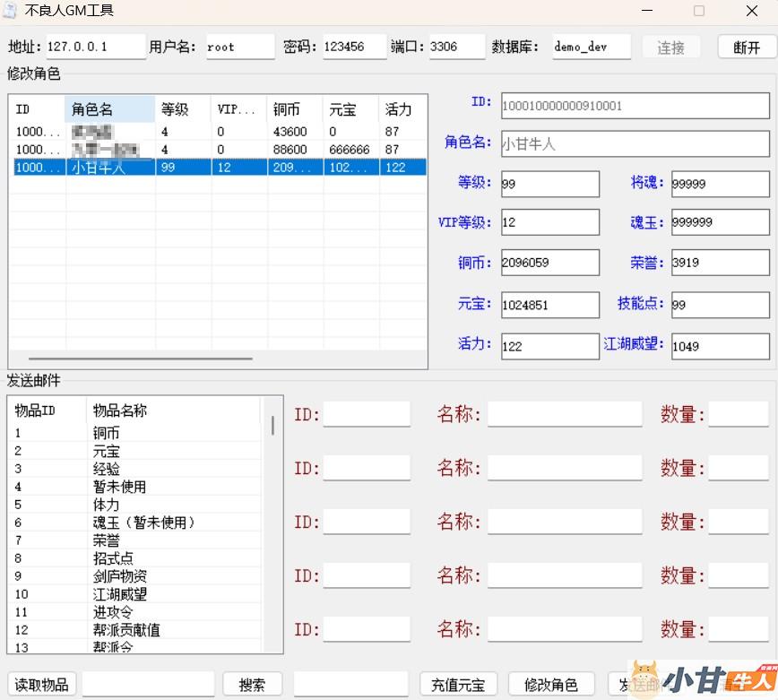Viewport: 778px width, 700px height.
Task: Focus the 元宝 value field in role editor
Action: point(549,305)
